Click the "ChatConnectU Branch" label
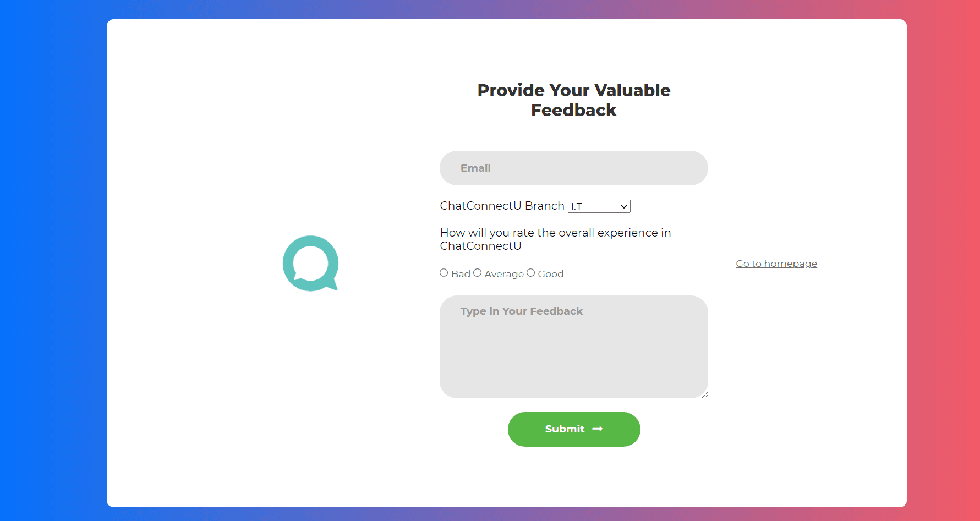The width and height of the screenshot is (980, 521). click(502, 206)
